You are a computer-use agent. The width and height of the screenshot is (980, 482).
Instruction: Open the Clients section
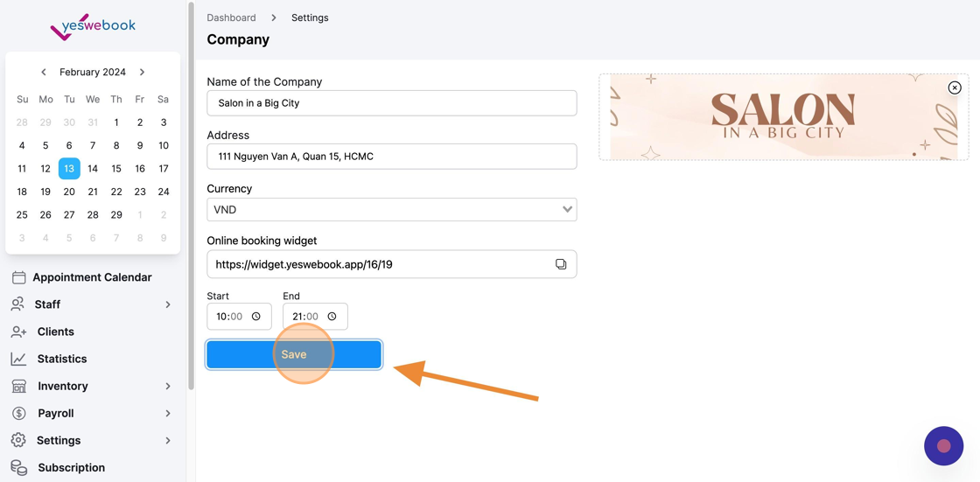[x=56, y=332]
